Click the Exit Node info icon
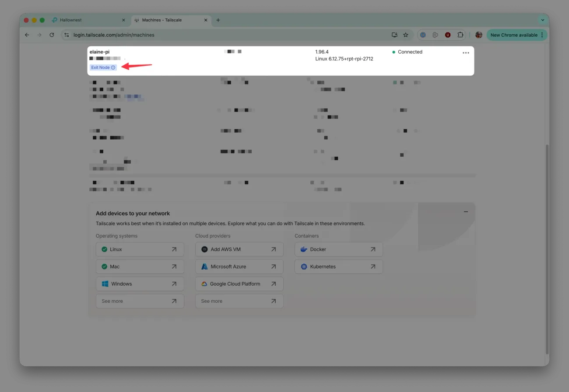 tap(113, 67)
